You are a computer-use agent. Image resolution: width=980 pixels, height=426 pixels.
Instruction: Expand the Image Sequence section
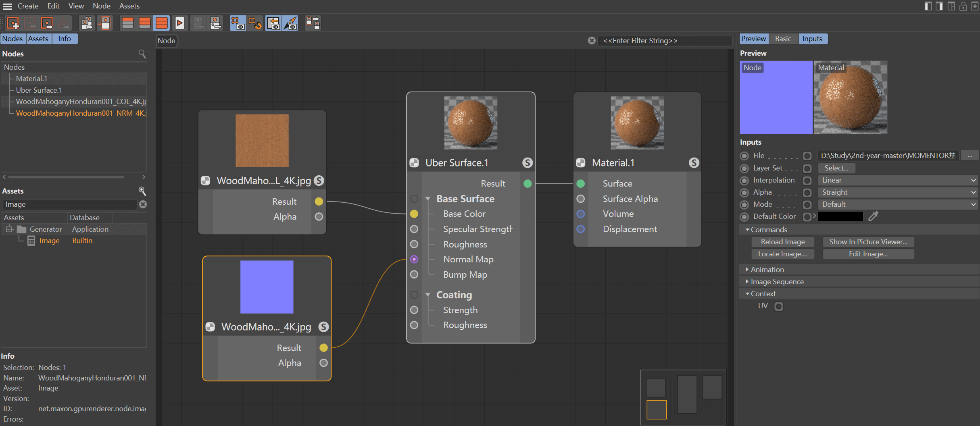(747, 281)
